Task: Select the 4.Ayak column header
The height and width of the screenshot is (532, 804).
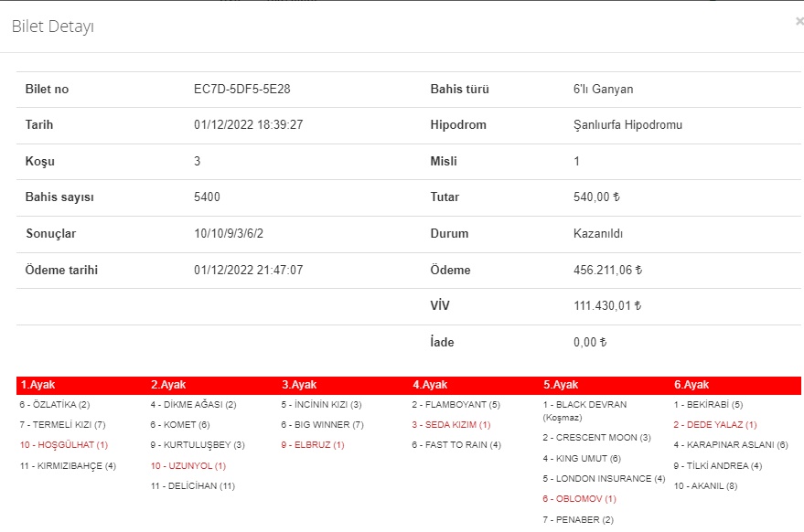Action: (431, 385)
